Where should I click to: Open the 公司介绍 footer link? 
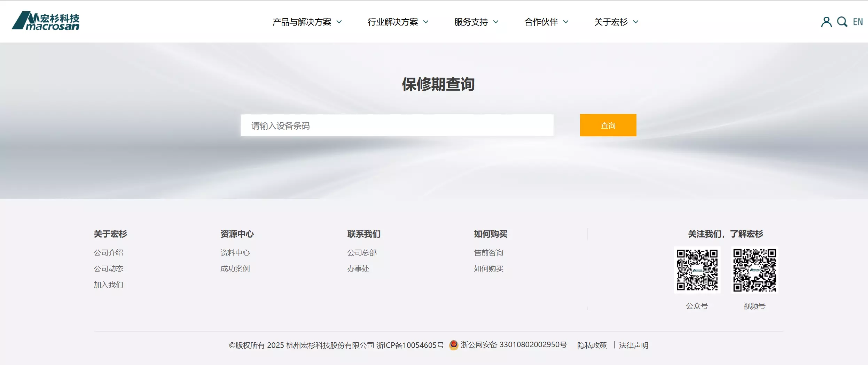coord(108,252)
